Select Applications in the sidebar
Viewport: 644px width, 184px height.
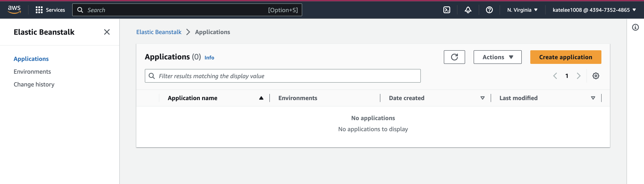click(x=31, y=59)
